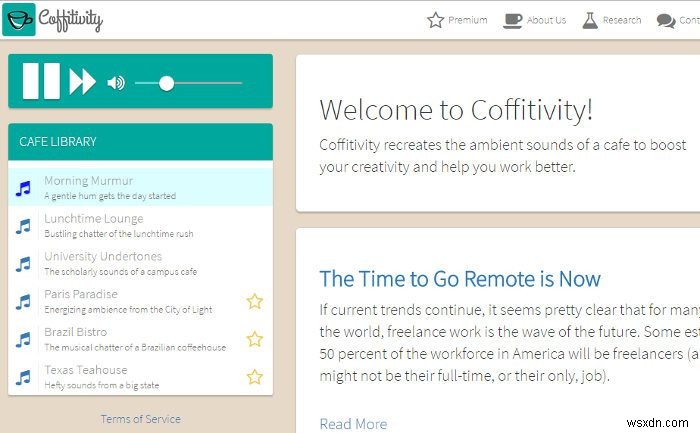
Task: Open 'The Time to Go Remote is Now' article
Action: [x=460, y=279]
